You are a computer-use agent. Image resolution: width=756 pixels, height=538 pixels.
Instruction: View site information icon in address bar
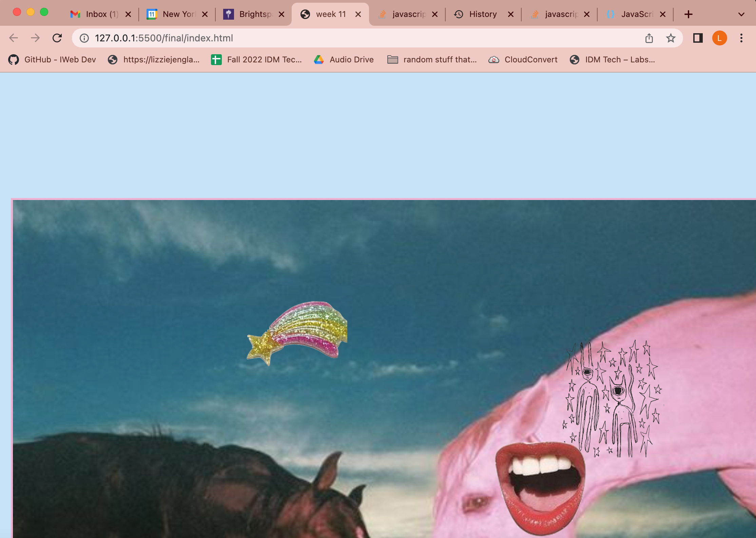[84, 38]
